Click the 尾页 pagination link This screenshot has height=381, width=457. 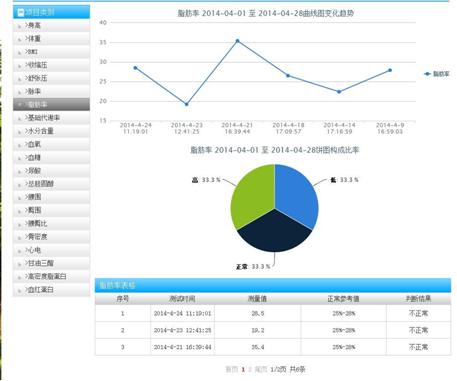pos(261,369)
